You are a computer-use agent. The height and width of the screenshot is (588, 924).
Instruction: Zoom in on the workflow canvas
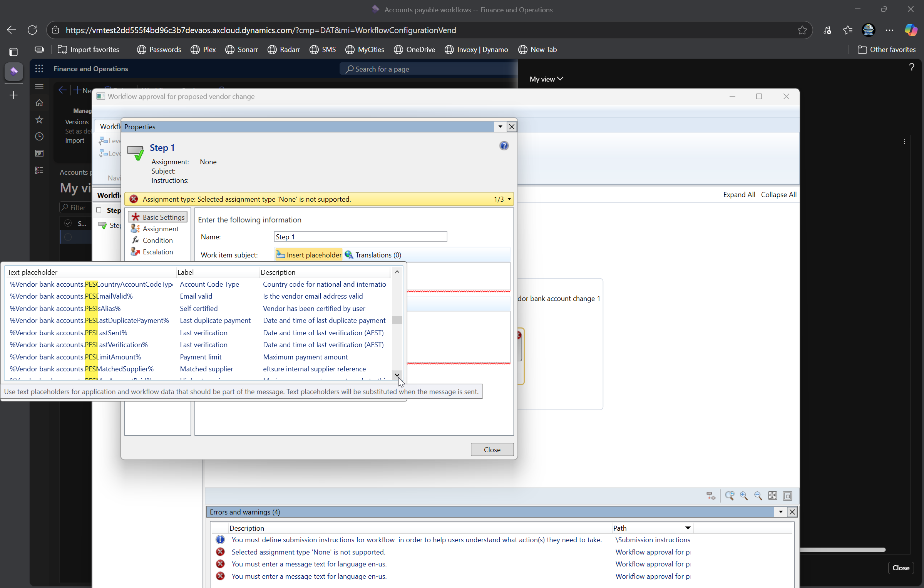coord(744,496)
